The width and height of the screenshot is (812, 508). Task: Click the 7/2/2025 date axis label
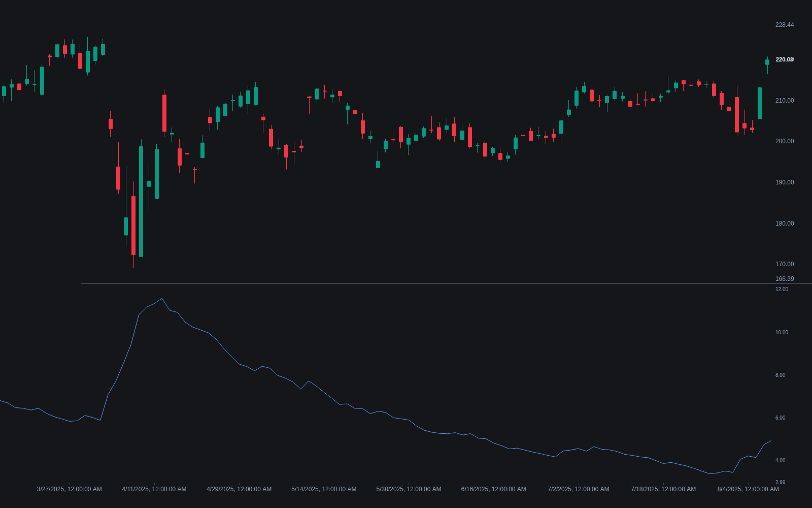579,489
